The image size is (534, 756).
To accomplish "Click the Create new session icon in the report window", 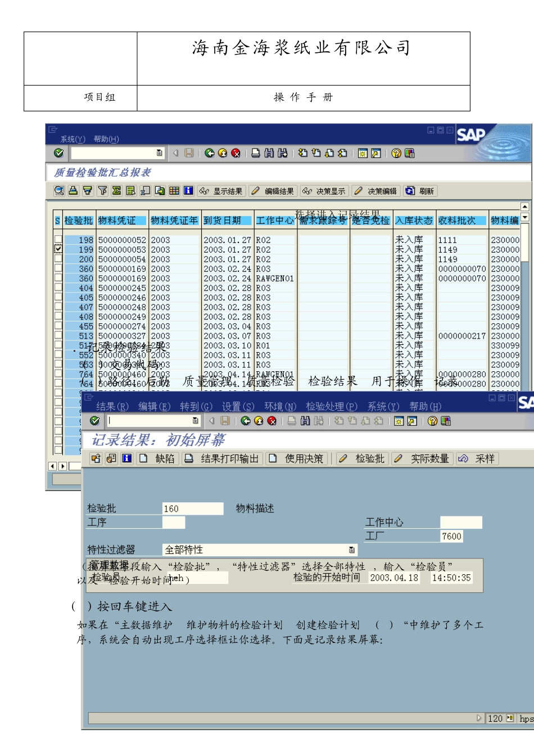I will 363,153.
